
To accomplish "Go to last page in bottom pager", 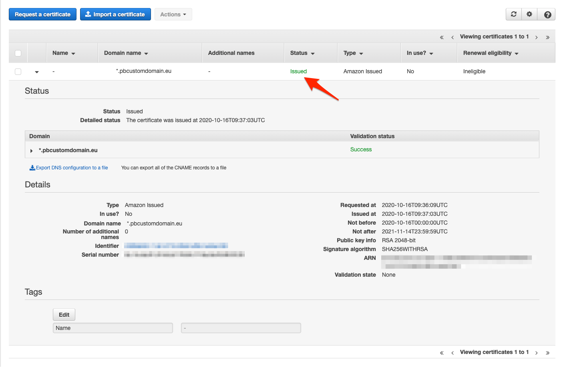I will click(x=547, y=353).
